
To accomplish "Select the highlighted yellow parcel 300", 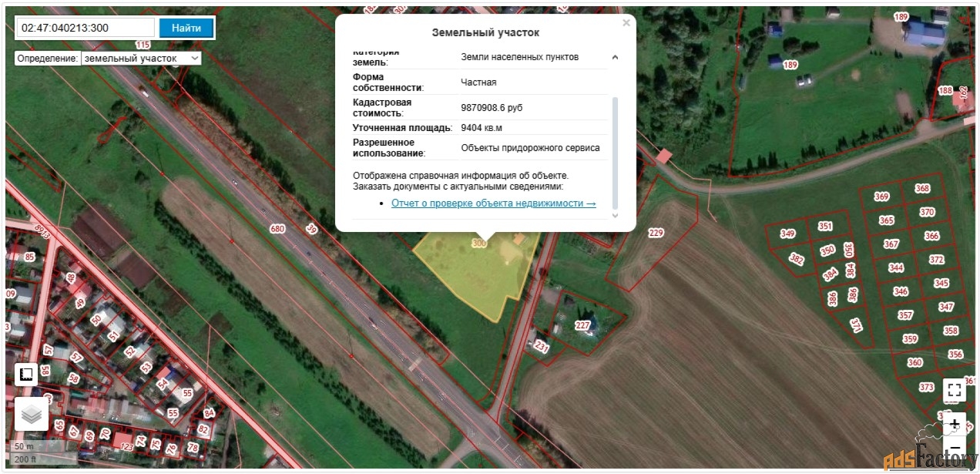I will pyautogui.click(x=478, y=270).
